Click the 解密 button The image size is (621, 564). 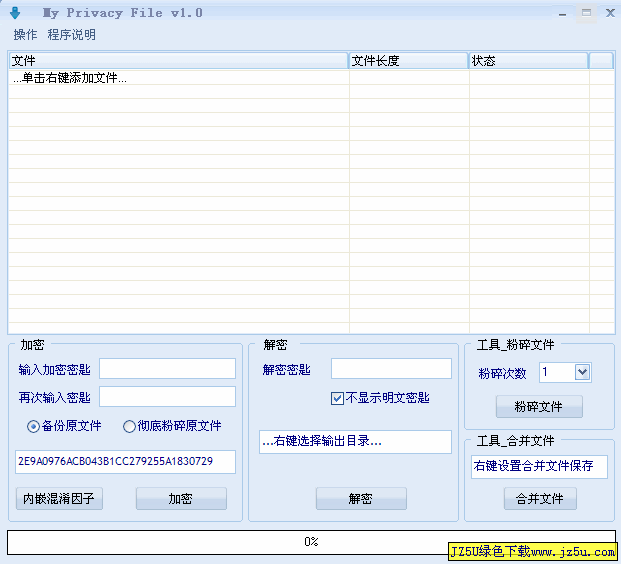[x=361, y=498]
